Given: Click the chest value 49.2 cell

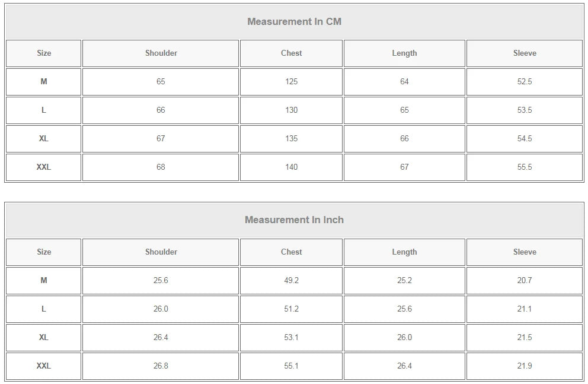Looking at the screenshot, I should pyautogui.click(x=291, y=280).
